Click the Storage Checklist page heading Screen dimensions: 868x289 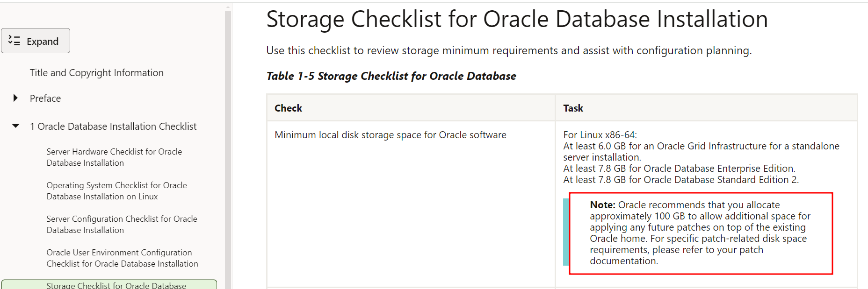click(517, 20)
